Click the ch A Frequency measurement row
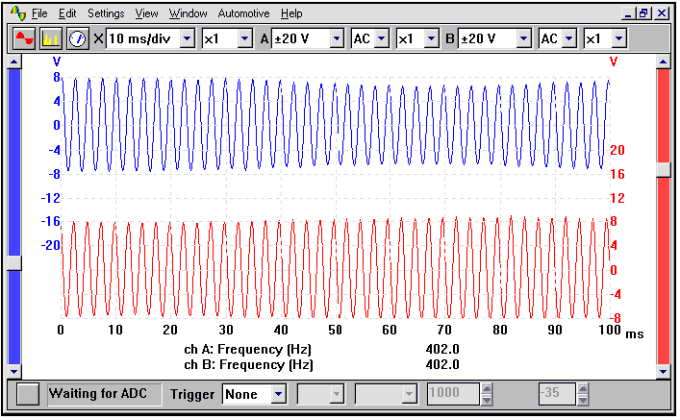Screen dimensions: 680x420 point(320,349)
